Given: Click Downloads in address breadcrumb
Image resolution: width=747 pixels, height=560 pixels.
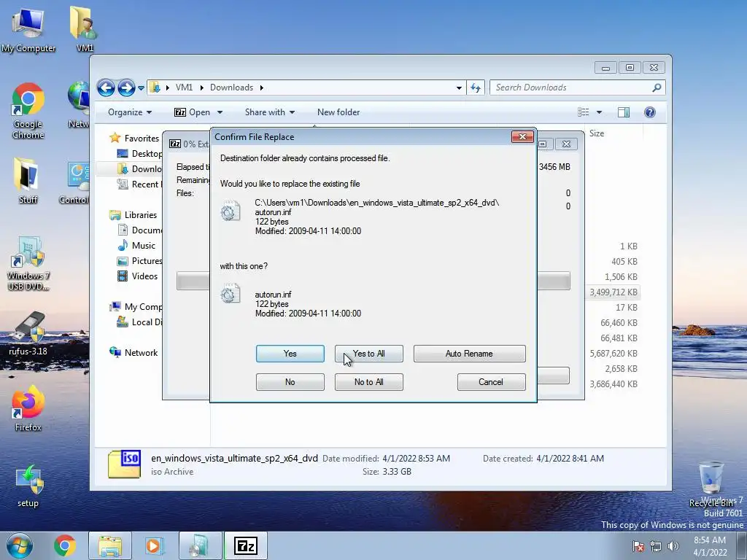Looking at the screenshot, I should pos(231,87).
